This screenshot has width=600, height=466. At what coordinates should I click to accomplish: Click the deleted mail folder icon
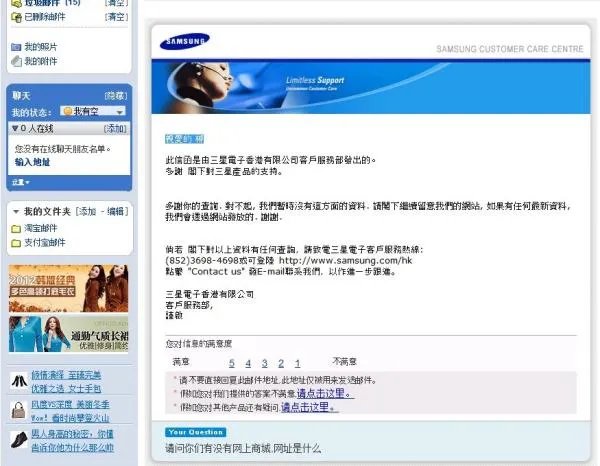[x=16, y=17]
